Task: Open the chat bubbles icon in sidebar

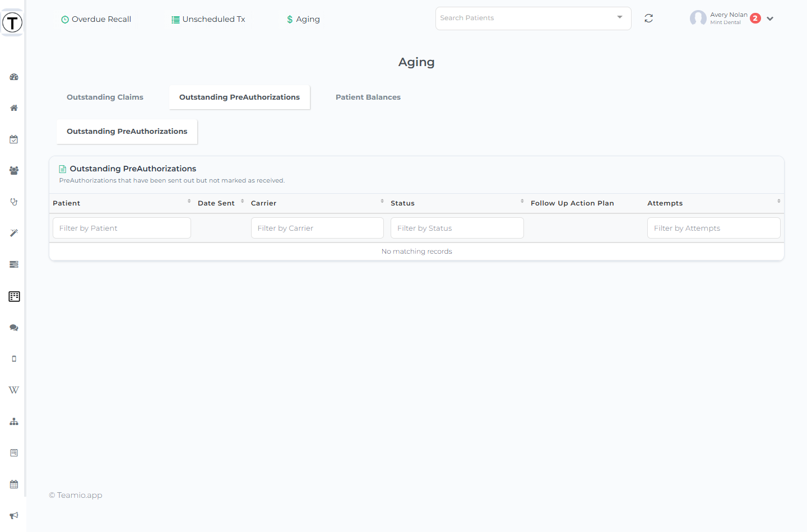Action: tap(14, 328)
